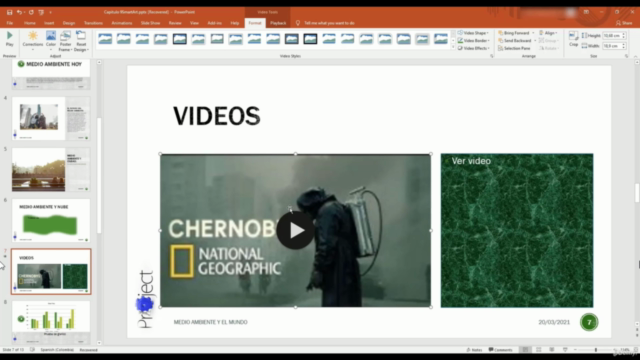The width and height of the screenshot is (640, 360).
Task: Expand the Video Styles gallery More arrow
Action: click(x=453, y=47)
